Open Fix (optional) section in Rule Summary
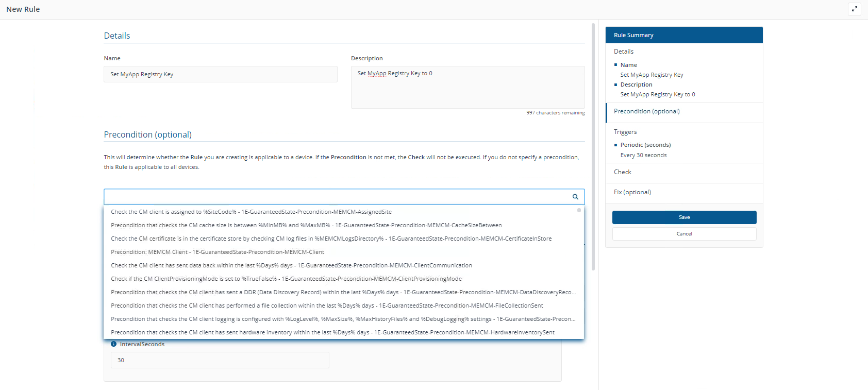The height and width of the screenshot is (390, 868). tap(632, 192)
